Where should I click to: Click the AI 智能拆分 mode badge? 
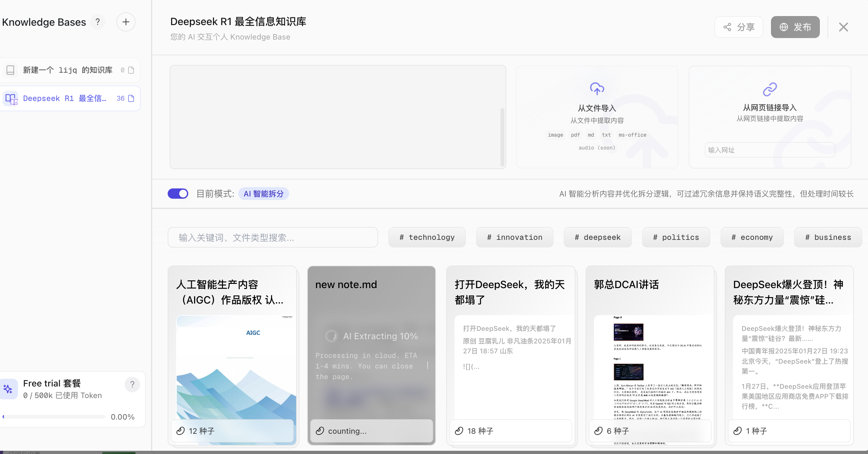263,194
